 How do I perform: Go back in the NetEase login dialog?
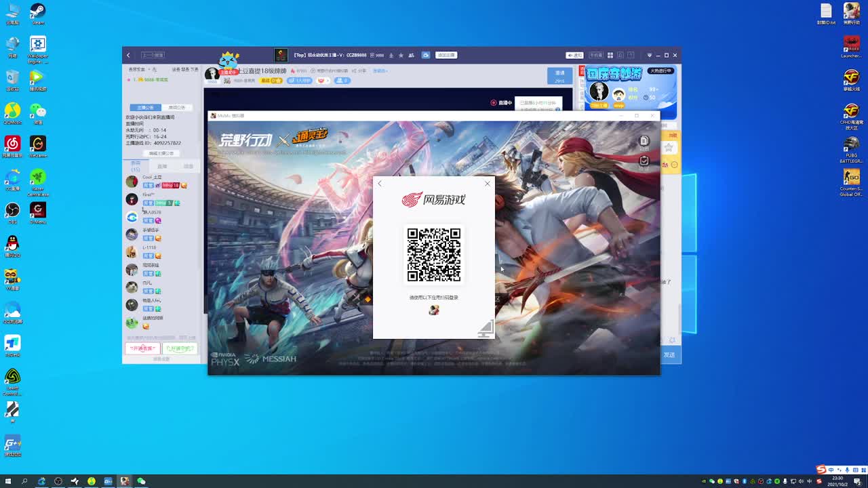point(380,184)
